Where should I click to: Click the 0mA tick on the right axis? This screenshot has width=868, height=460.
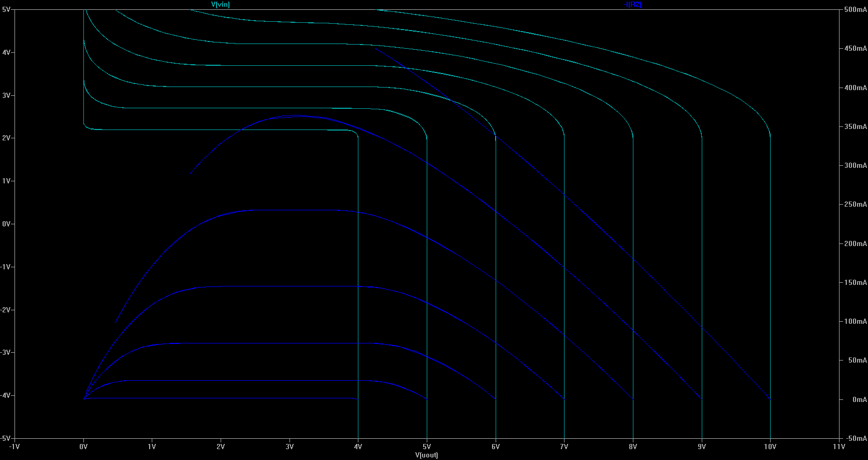click(x=859, y=399)
